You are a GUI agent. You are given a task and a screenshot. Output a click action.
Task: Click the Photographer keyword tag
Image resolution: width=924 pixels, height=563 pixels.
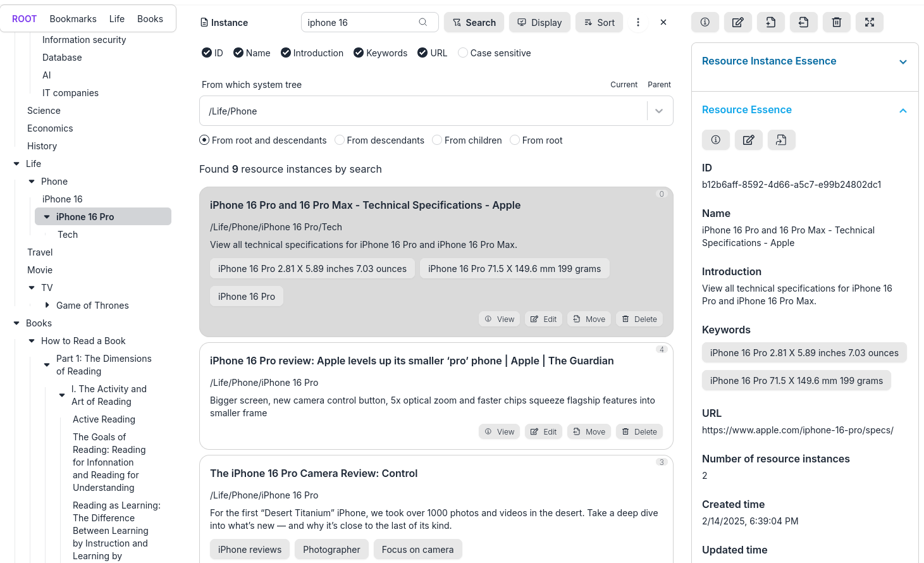click(331, 550)
